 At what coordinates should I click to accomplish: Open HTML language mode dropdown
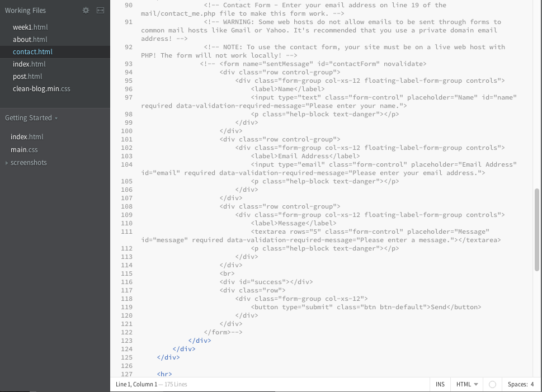[467, 384]
